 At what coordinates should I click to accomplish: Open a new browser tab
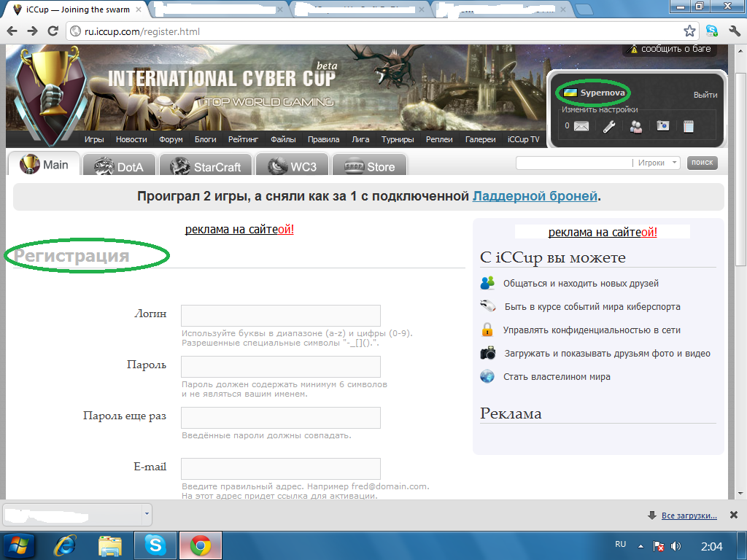tap(584, 9)
